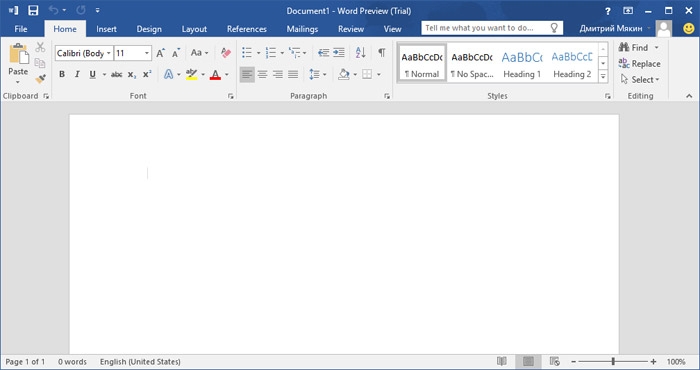
Task: Click the Replace button
Action: (x=639, y=63)
